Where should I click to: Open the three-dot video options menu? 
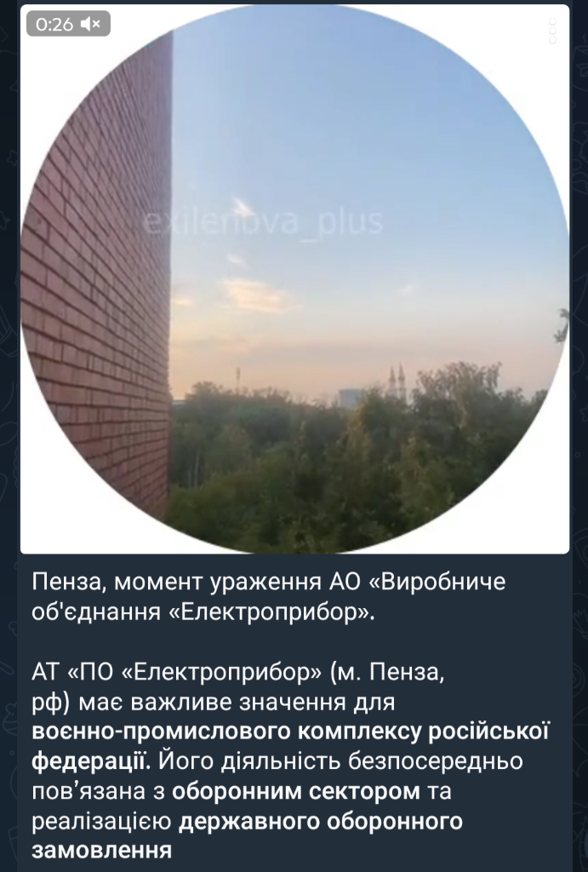point(552,31)
